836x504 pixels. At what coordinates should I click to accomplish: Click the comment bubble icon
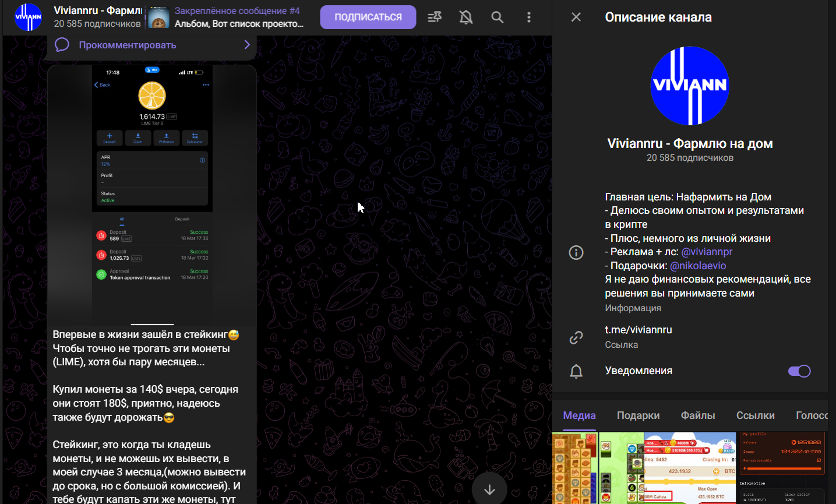62,45
